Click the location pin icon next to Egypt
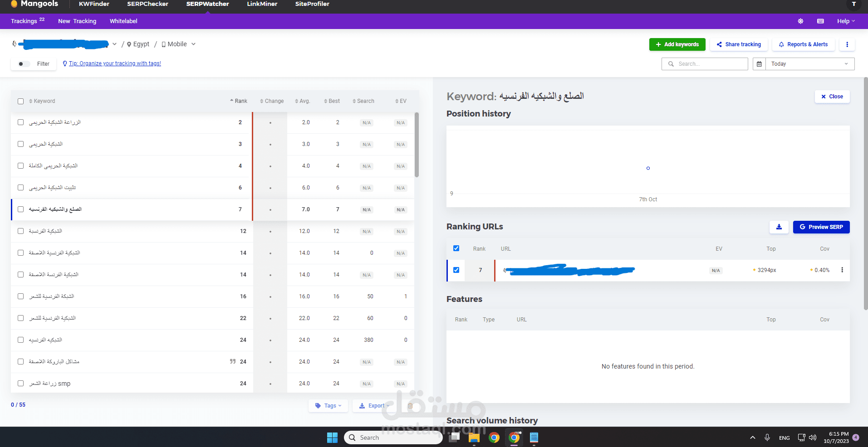The height and width of the screenshot is (447, 868). pyautogui.click(x=129, y=44)
